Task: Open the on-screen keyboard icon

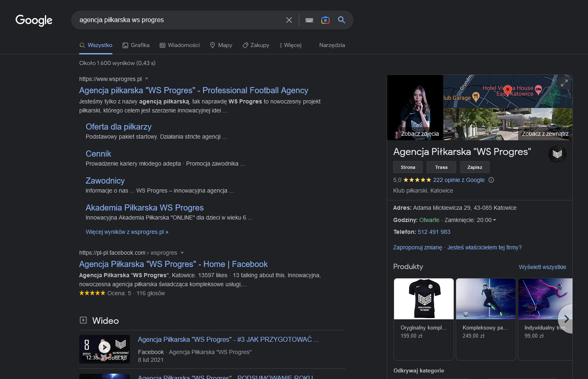Action: point(309,20)
